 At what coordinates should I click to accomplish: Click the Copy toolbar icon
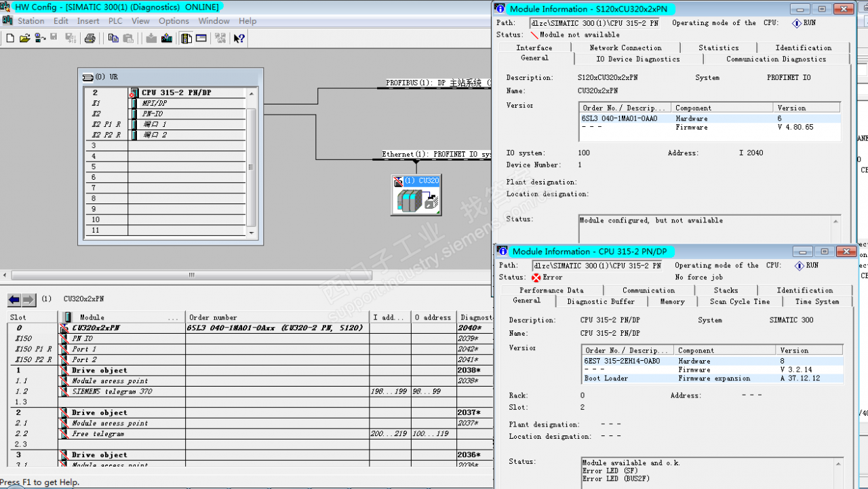click(x=113, y=38)
